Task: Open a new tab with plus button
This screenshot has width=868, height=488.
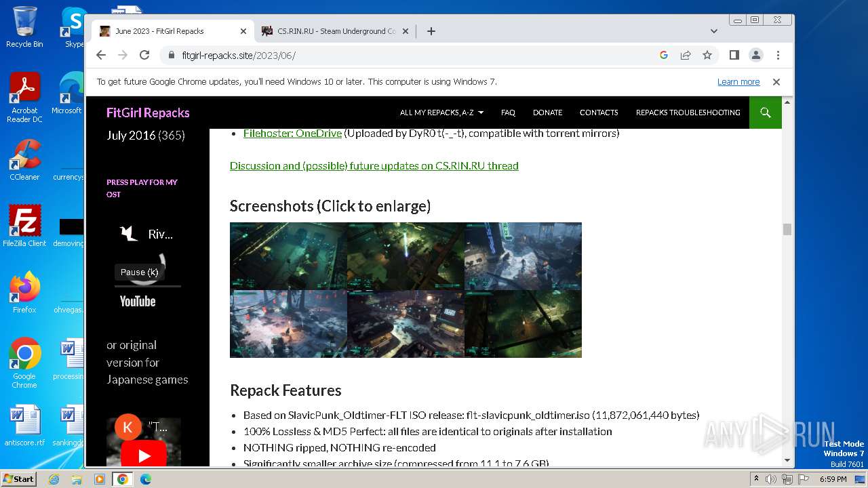Action: (x=431, y=31)
